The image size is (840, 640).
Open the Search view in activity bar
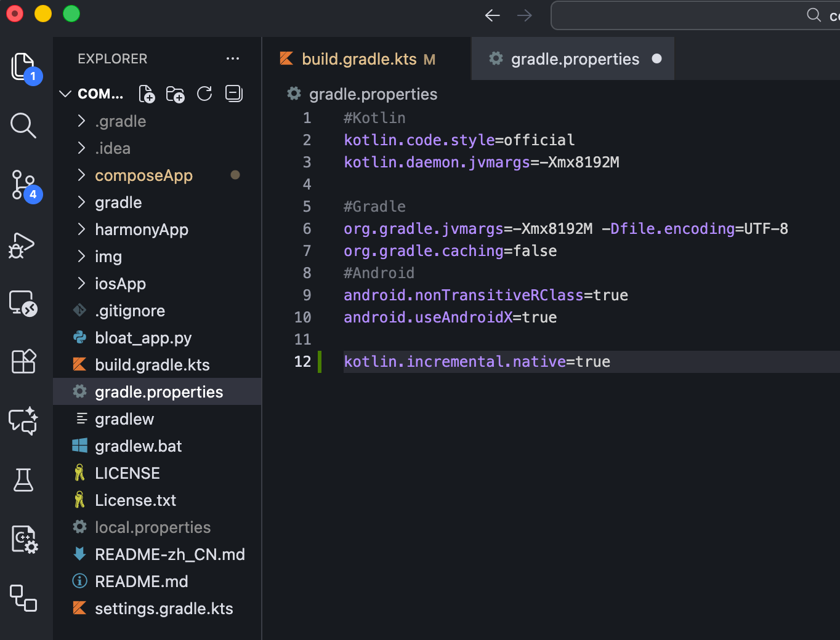23,126
